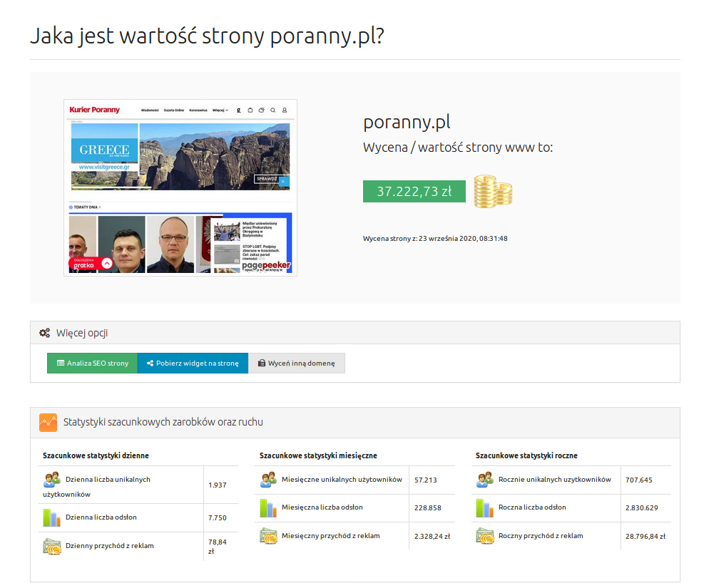704x588 pixels.
Task: Click the Dzienna liczba odsłon label
Action: tap(101, 517)
